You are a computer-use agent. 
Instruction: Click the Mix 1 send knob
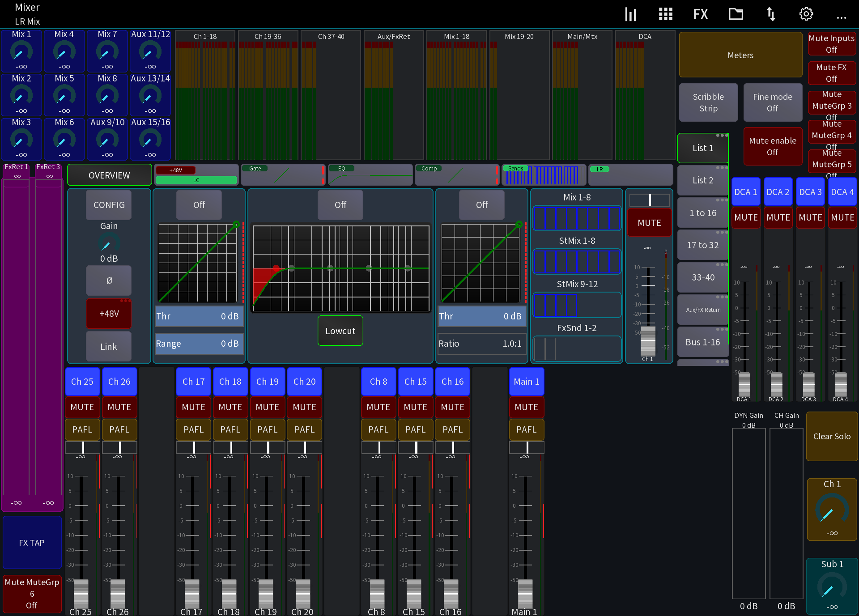tap(21, 52)
